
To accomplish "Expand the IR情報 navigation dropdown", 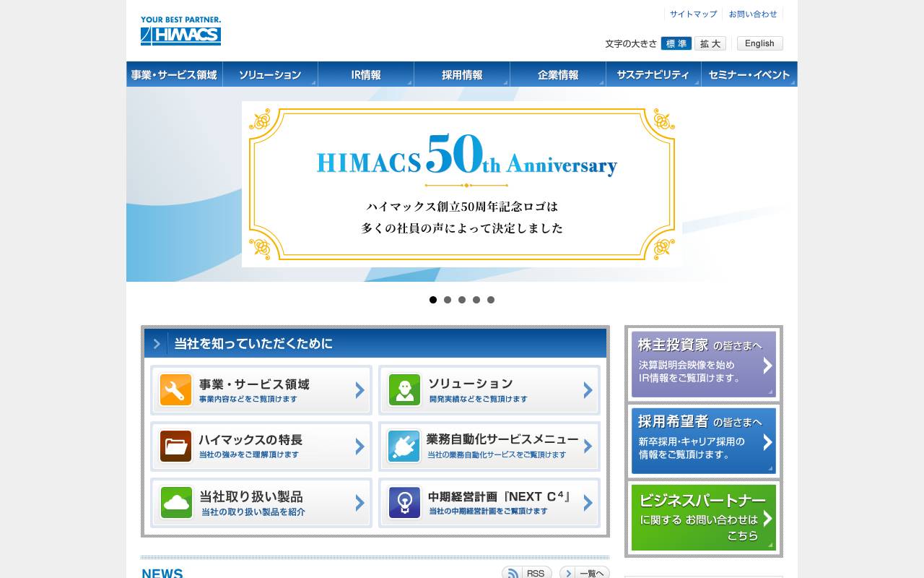I will pyautogui.click(x=365, y=74).
